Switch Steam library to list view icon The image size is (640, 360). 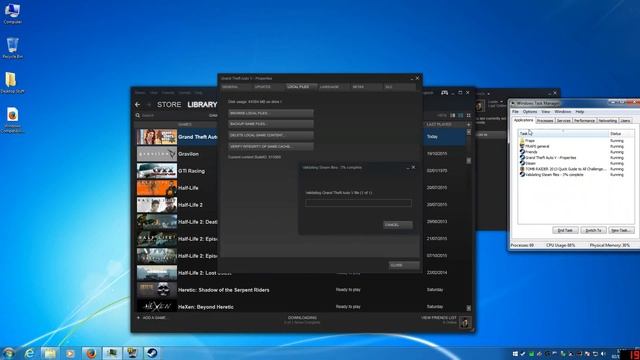460,116
